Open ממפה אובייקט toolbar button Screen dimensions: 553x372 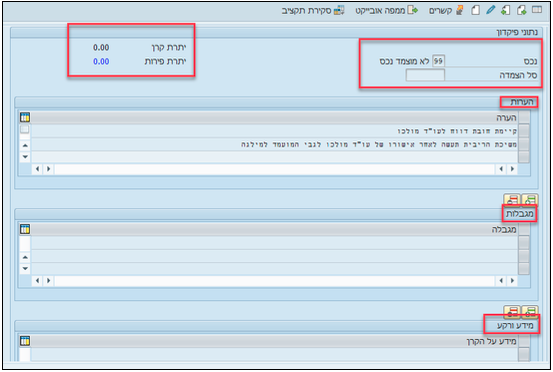tap(387, 11)
